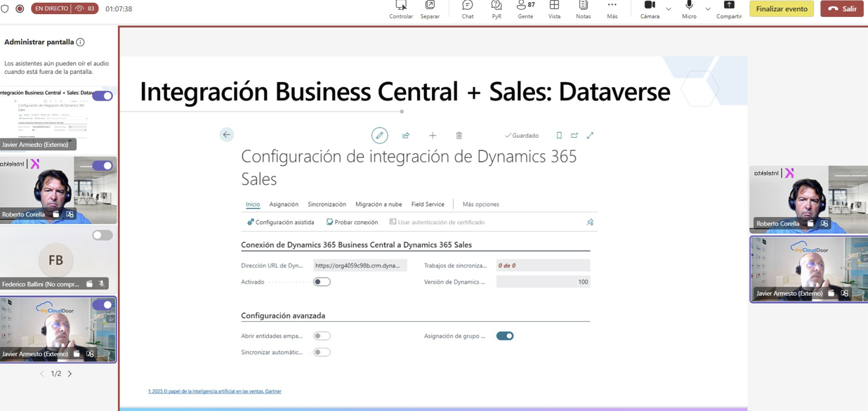Select the Migración a nube tab
Image resolution: width=868 pixels, height=411 pixels.
click(x=379, y=204)
